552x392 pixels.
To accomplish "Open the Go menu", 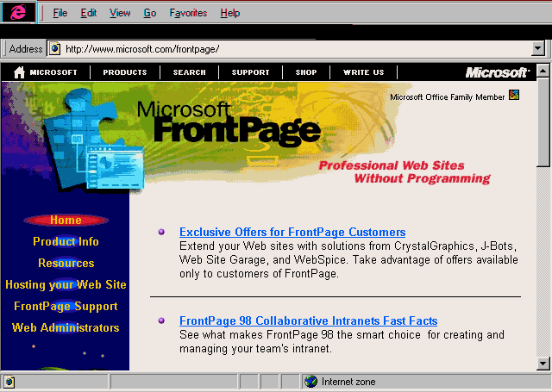I will [x=149, y=13].
